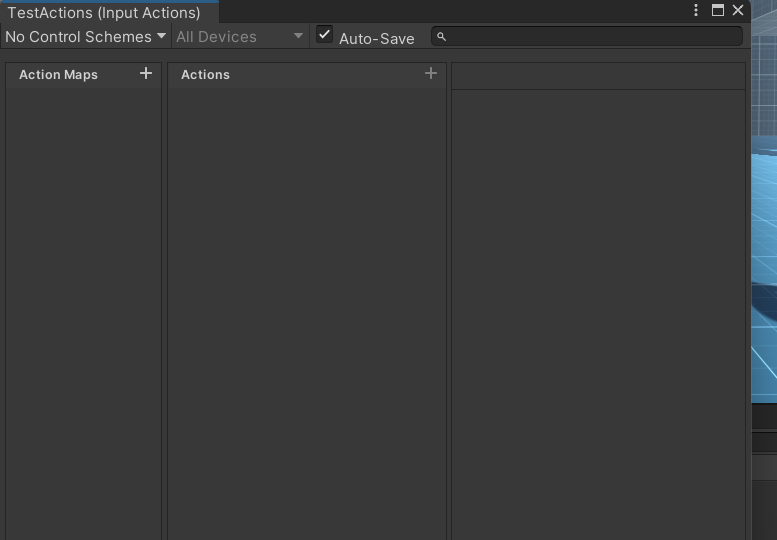The height and width of the screenshot is (540, 777).
Task: Open the All Devices dropdown
Action: tap(240, 37)
